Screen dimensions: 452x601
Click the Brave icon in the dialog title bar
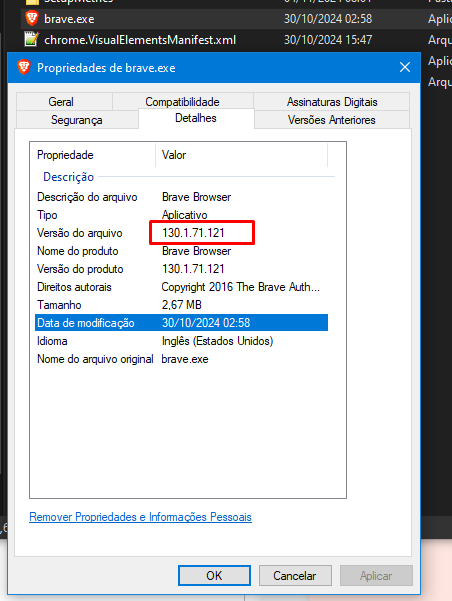24,67
